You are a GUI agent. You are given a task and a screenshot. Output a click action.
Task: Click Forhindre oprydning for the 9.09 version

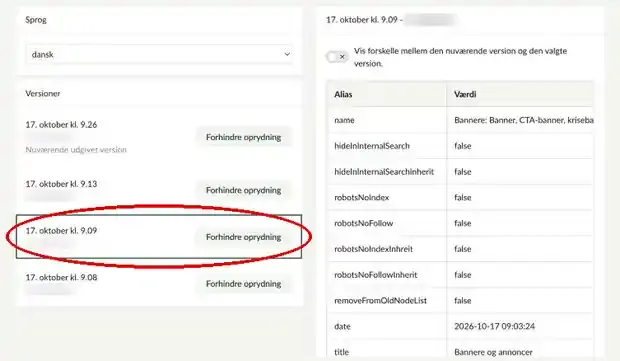tap(244, 237)
